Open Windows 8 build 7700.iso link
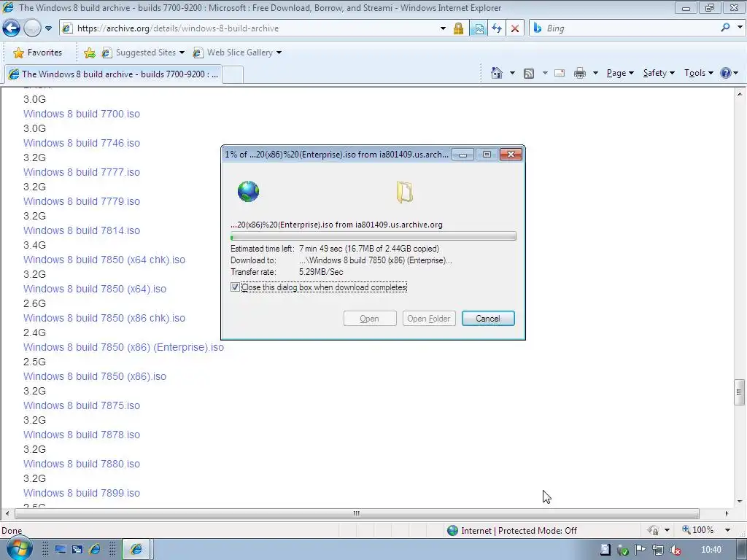This screenshot has height=560, width=747. (x=82, y=114)
